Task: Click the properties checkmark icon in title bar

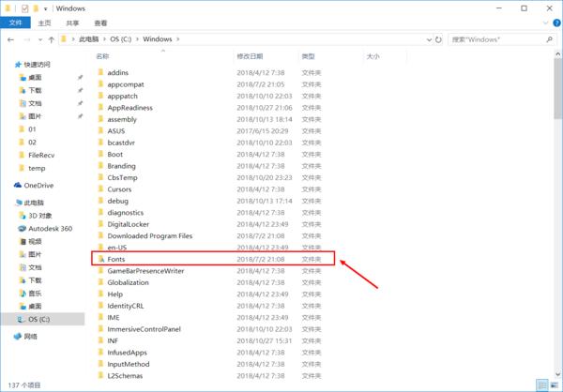Action: click(x=24, y=8)
